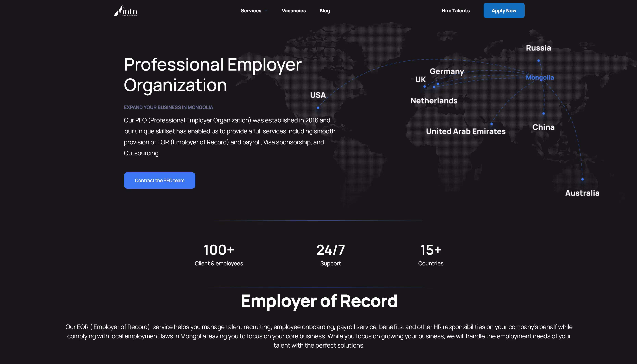The image size is (637, 364).
Task: Open the Blog page
Action: tap(324, 11)
